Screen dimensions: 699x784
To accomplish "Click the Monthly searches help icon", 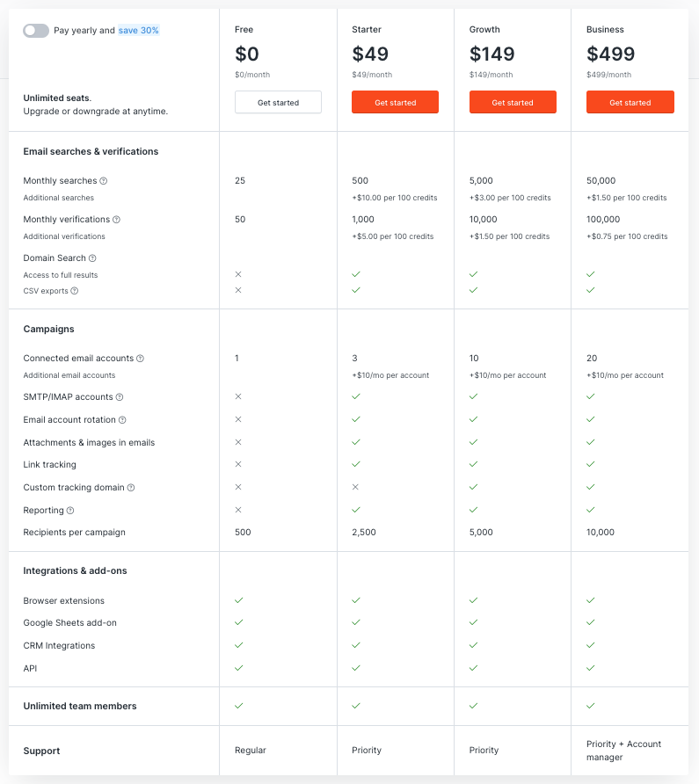I will pyautogui.click(x=104, y=181).
